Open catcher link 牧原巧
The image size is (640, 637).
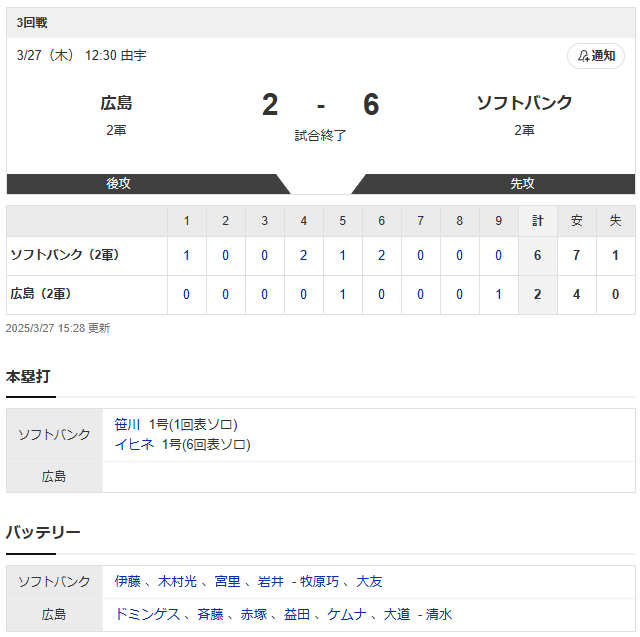(319, 582)
